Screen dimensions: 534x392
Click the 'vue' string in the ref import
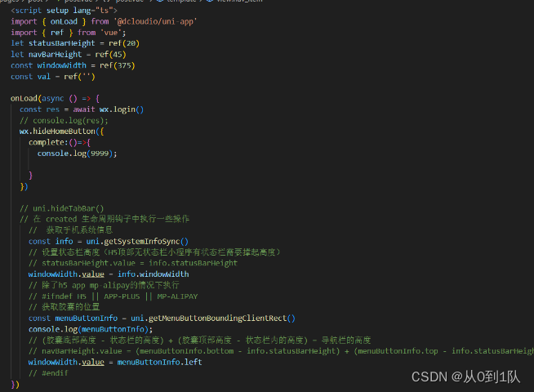click(111, 33)
